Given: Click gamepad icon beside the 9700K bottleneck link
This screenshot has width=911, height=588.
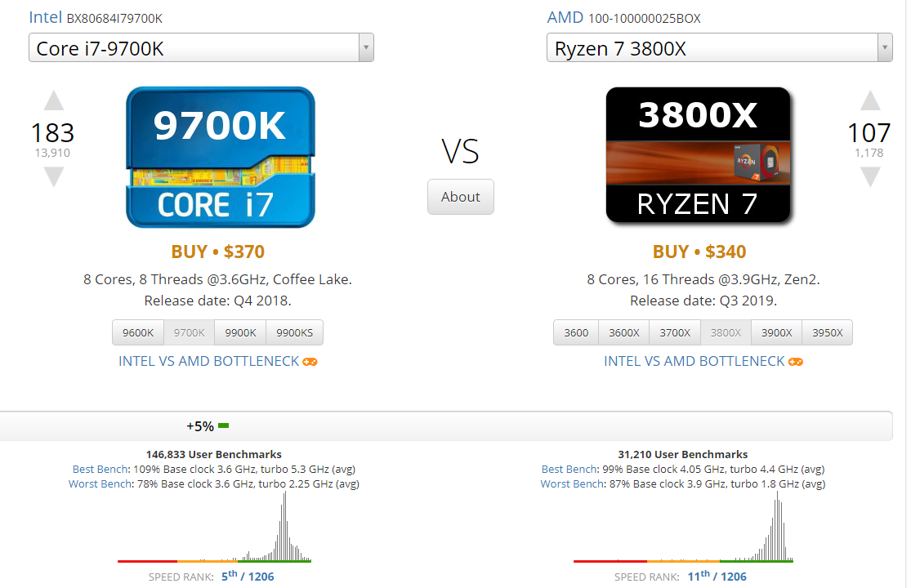Looking at the screenshot, I should pos(310,362).
